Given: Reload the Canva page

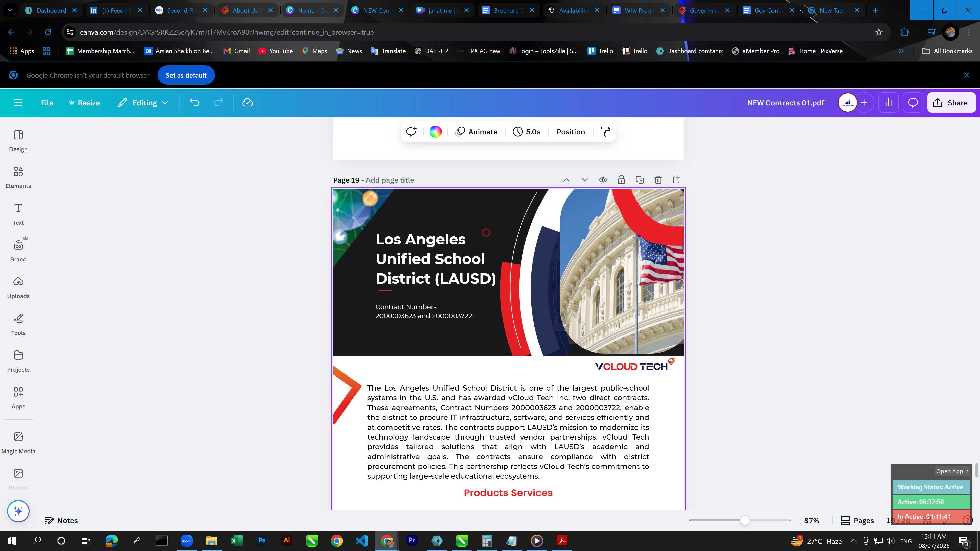Looking at the screenshot, I should 48,32.
